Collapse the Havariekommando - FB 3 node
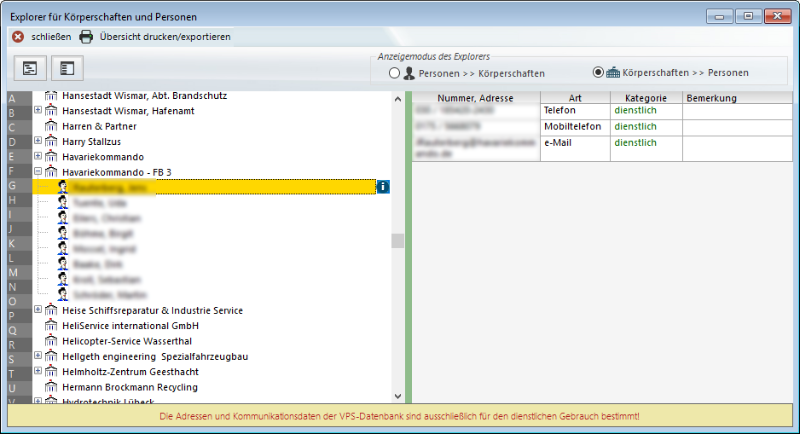 [38, 171]
